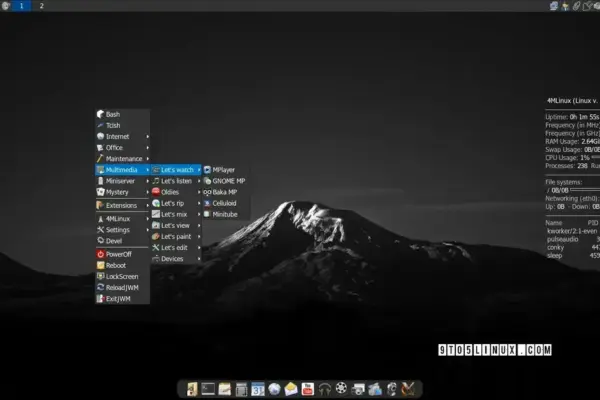The height and width of the screenshot is (400, 600).
Task: Expand the Internet submenu arrow
Action: pyautogui.click(x=147, y=136)
